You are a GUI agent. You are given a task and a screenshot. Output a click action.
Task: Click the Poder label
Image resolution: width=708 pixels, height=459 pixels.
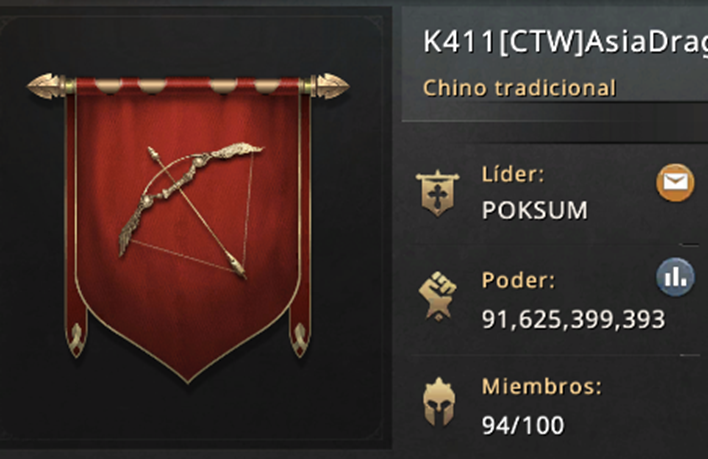[518, 280]
